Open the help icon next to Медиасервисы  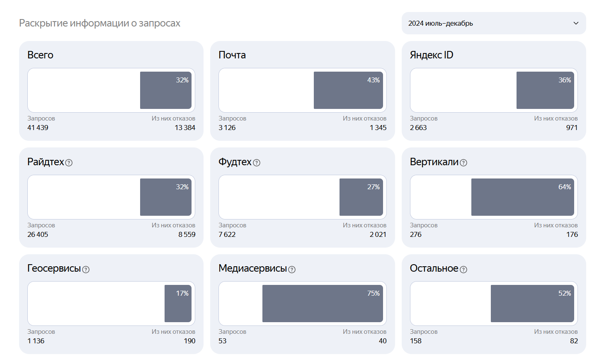click(292, 270)
